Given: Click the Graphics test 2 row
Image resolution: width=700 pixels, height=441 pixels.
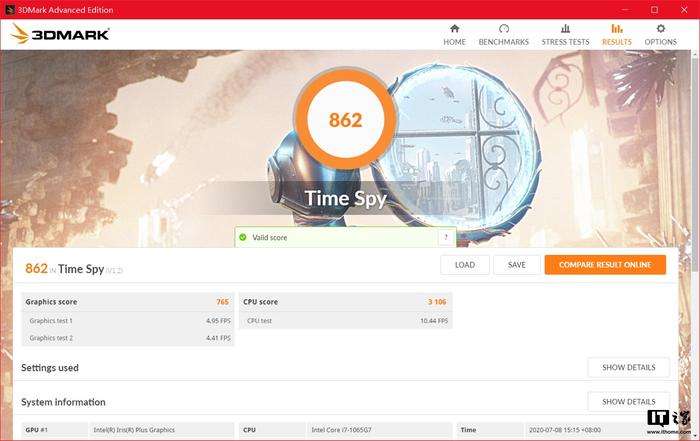Looking at the screenshot, I should pyautogui.click(x=128, y=338).
